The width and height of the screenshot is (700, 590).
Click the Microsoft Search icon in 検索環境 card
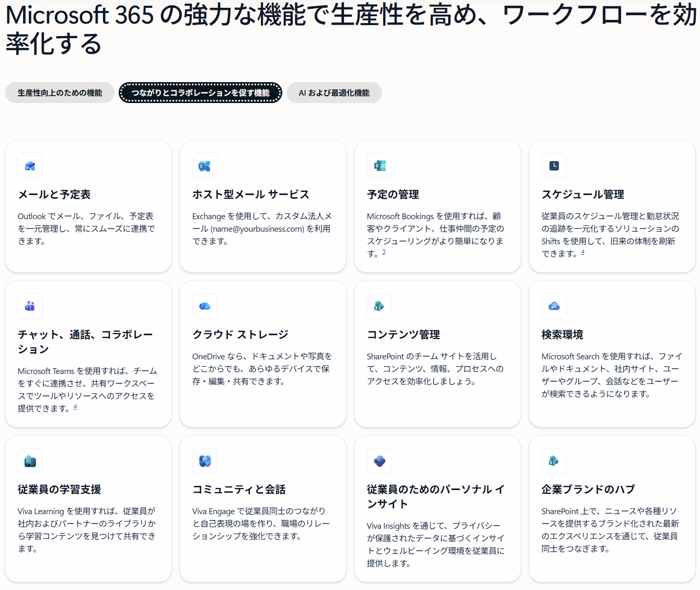pos(554,306)
